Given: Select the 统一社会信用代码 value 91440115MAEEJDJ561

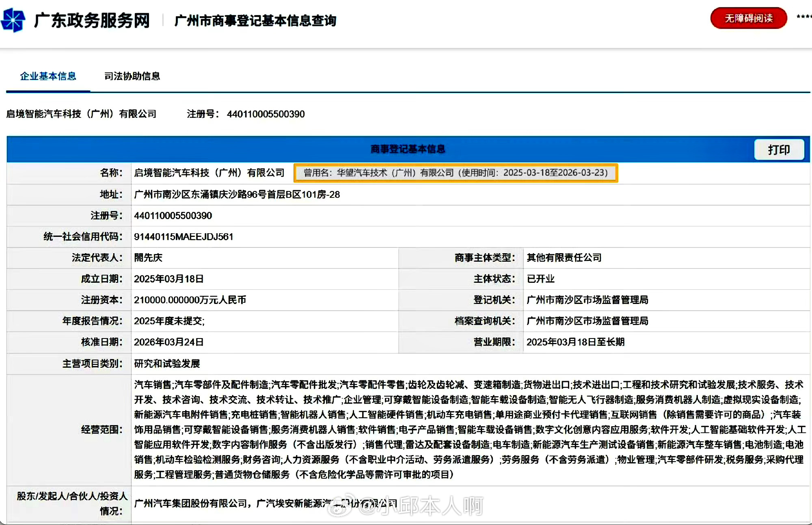Looking at the screenshot, I should coord(184,236).
